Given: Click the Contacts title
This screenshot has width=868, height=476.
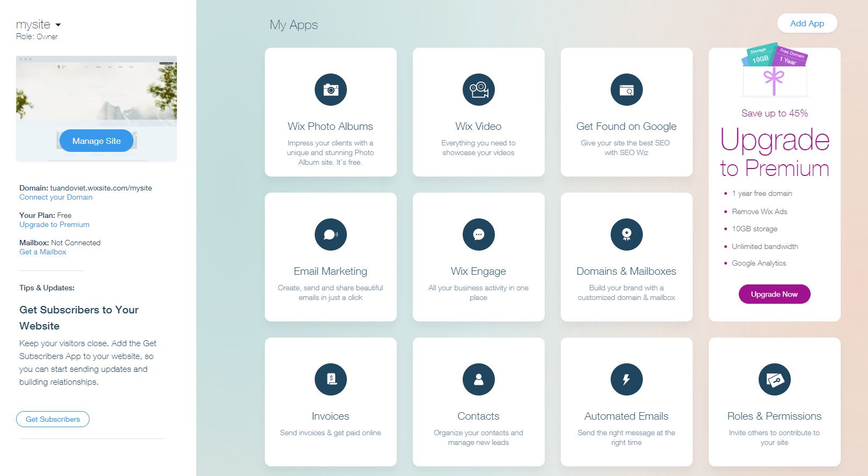Looking at the screenshot, I should point(478,416).
